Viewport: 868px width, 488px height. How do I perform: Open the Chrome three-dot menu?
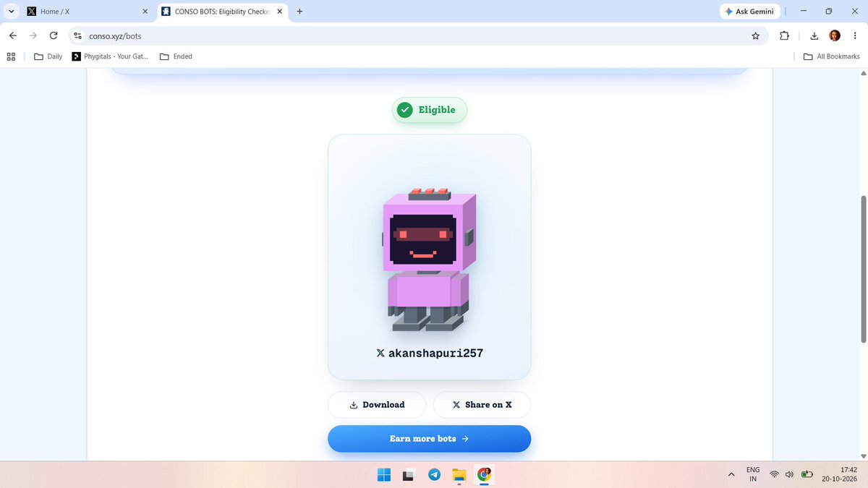click(855, 35)
